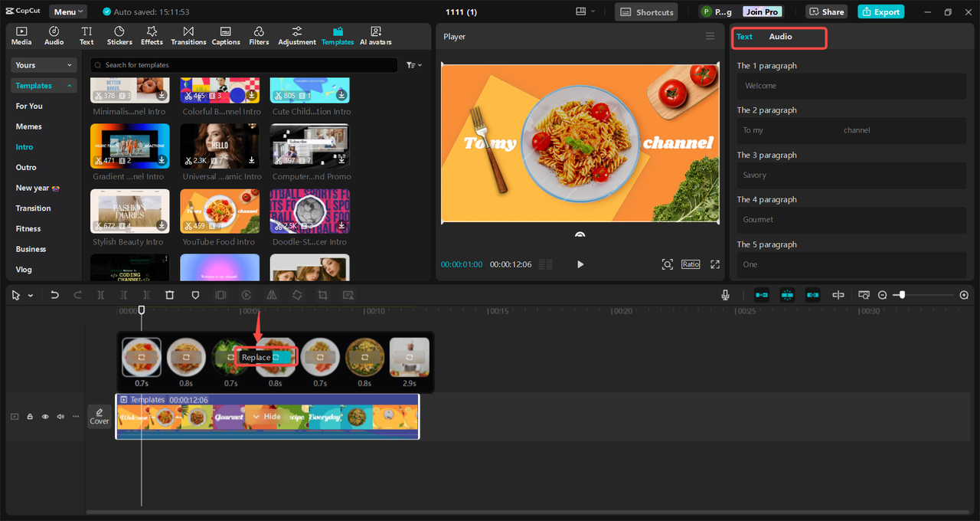This screenshot has width=980, height=521.
Task: Lock the main track
Action: [x=30, y=417]
